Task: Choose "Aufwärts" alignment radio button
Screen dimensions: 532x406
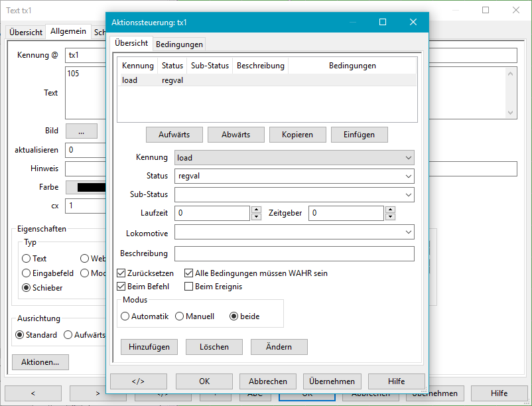Action: (68, 334)
